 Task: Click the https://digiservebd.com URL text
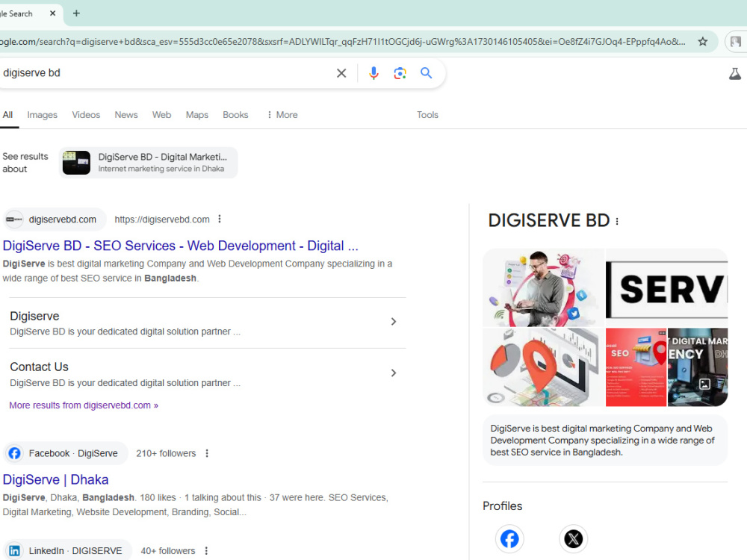coord(162,220)
